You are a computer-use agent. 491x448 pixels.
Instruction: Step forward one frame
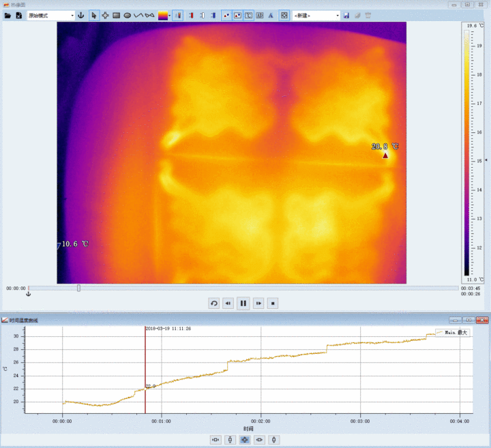pyautogui.click(x=258, y=303)
